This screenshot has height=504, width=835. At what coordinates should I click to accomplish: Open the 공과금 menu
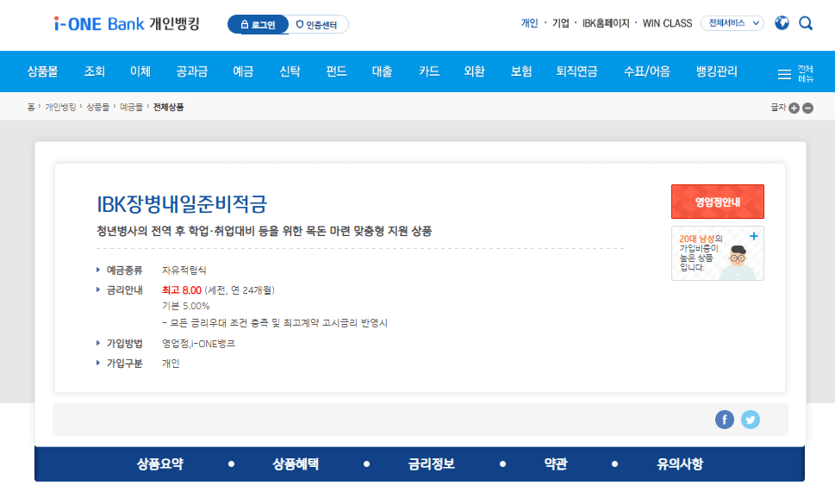click(191, 72)
